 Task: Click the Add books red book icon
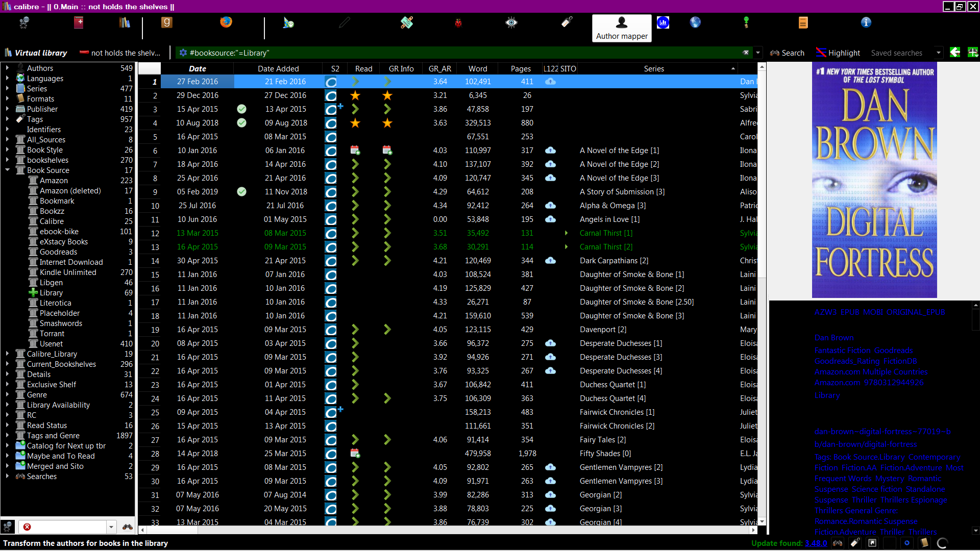click(79, 22)
